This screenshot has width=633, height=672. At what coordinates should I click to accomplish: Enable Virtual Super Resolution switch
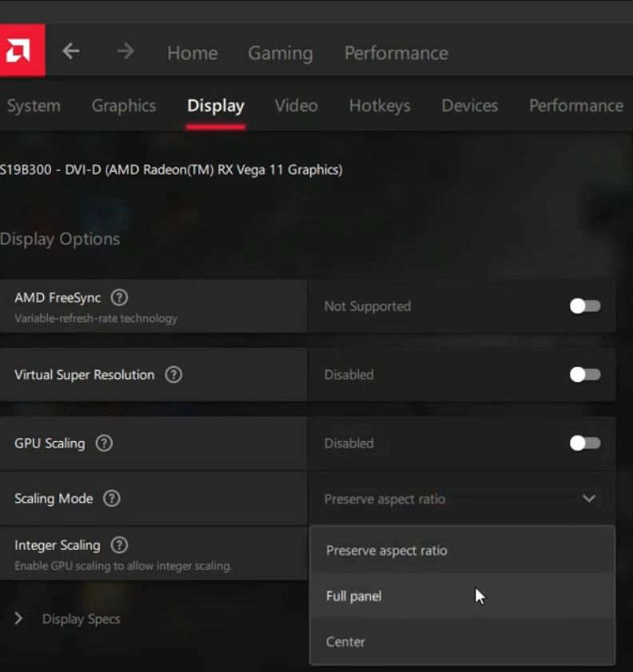click(585, 375)
